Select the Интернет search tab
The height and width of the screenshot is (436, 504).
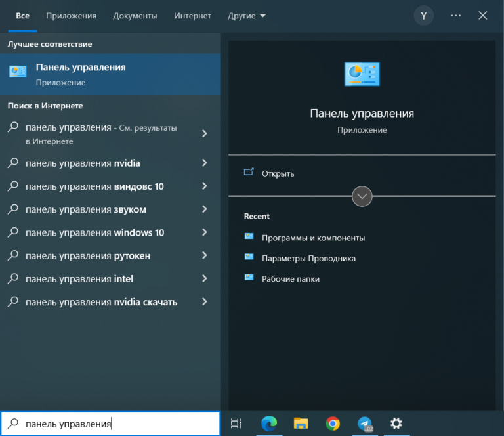click(192, 16)
